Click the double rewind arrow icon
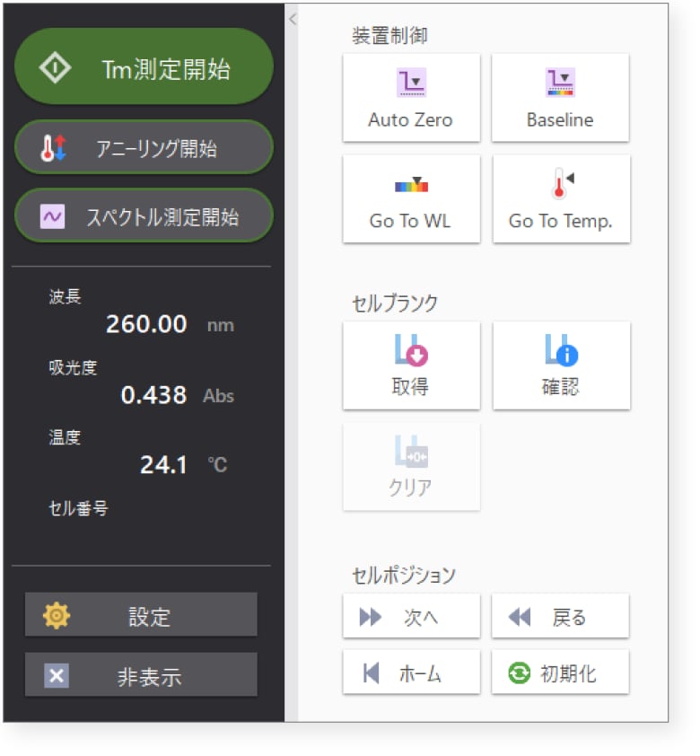The height and width of the screenshot is (756, 700). tap(520, 617)
